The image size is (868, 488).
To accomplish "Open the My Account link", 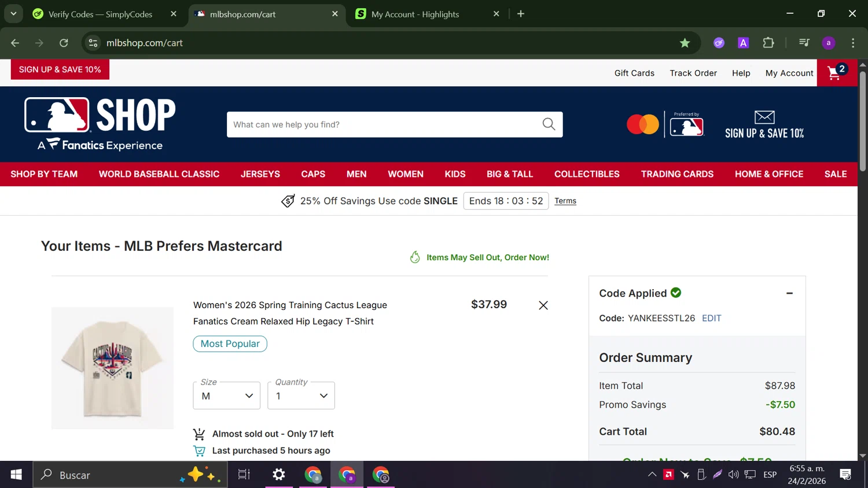I will click(x=789, y=73).
